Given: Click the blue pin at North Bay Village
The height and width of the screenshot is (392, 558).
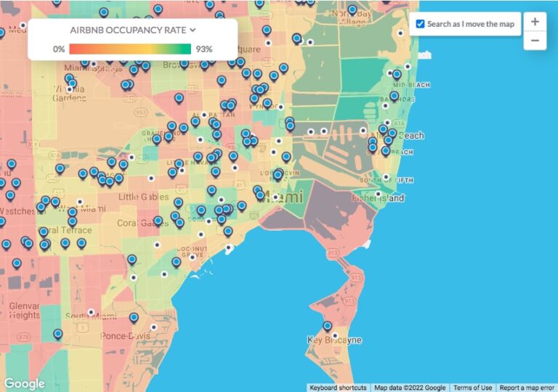Looking at the screenshot, I should [x=352, y=10].
